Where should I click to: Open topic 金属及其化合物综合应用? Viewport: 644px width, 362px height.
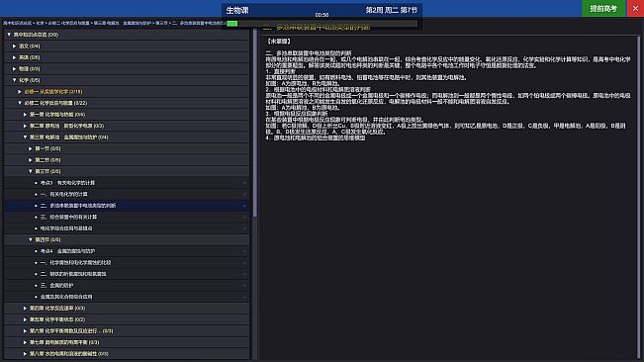[x=127, y=297]
